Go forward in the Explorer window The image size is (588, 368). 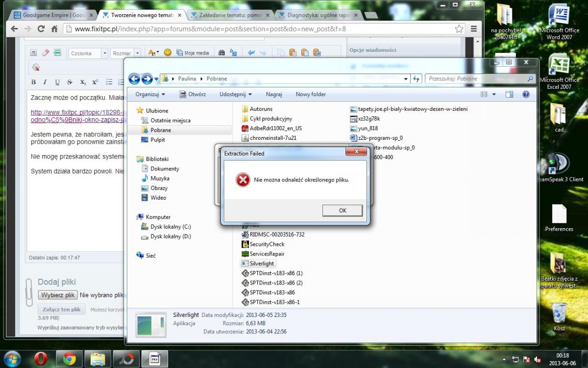click(147, 79)
